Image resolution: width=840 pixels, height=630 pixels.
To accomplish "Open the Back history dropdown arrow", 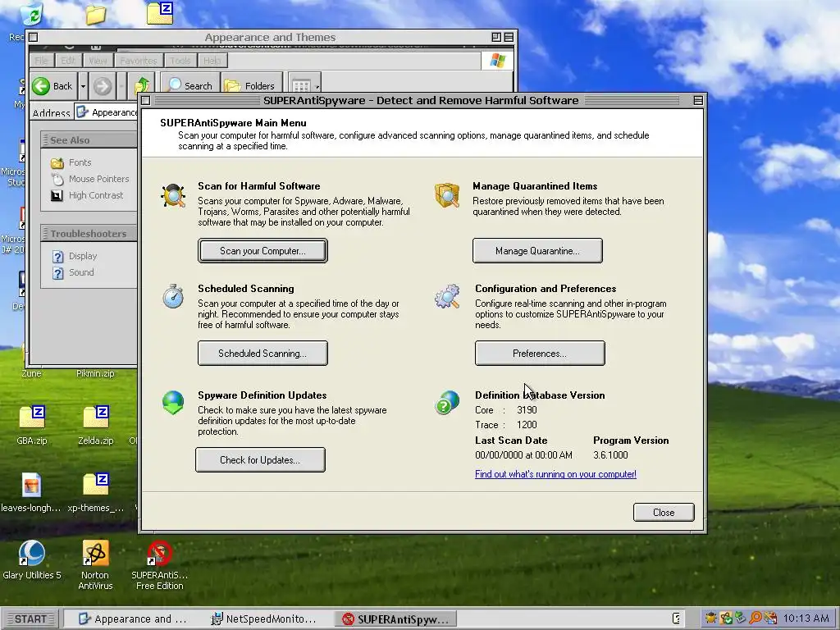I will [x=83, y=85].
